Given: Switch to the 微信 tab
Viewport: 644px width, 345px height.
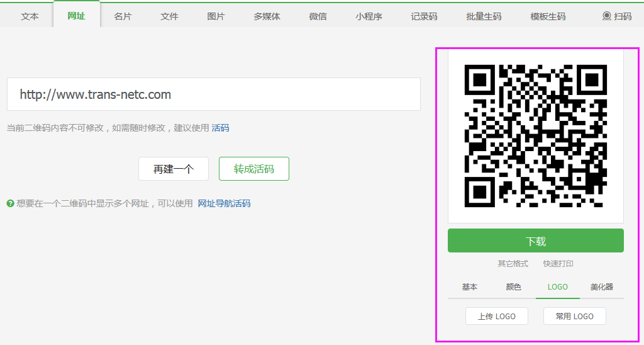Looking at the screenshot, I should tap(318, 16).
